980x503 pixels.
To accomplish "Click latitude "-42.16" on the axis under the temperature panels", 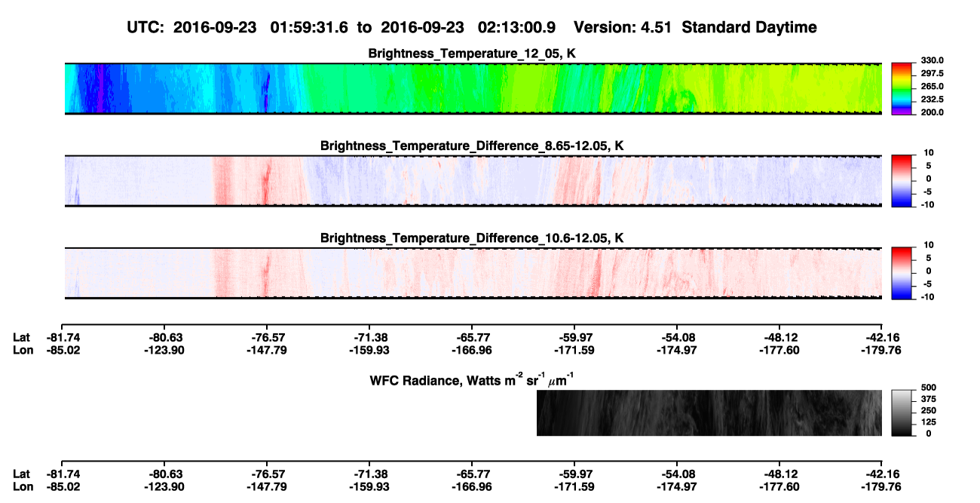I will click(x=881, y=337).
